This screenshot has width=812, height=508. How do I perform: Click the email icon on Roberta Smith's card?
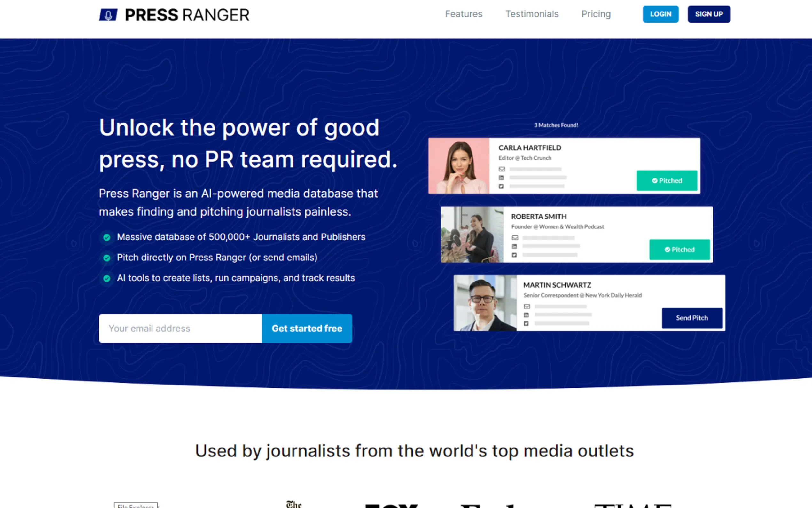click(515, 238)
